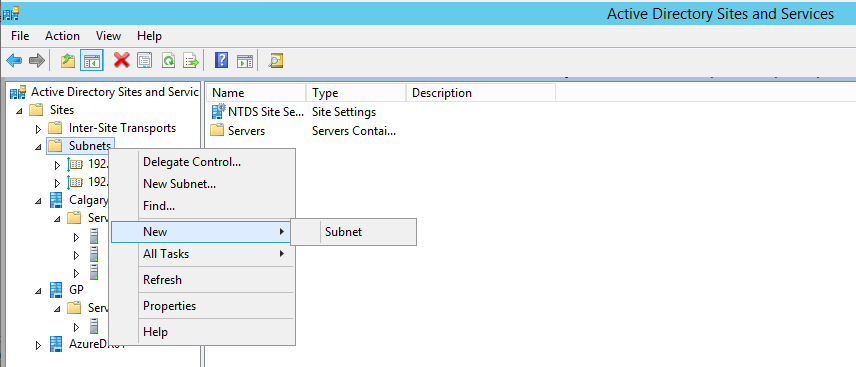The width and height of the screenshot is (856, 367).
Task: Toggle Show/Hide Console Tree toolbar icon
Action: pyautogui.click(x=92, y=60)
